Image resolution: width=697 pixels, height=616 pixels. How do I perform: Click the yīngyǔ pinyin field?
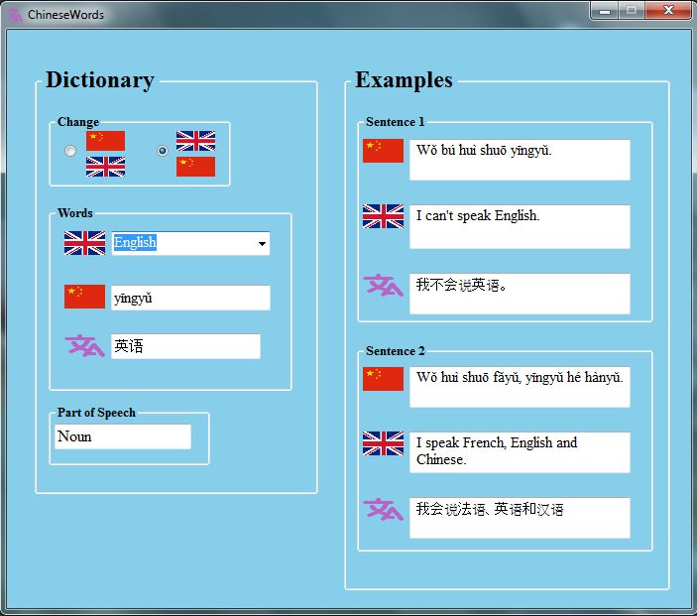(190, 298)
